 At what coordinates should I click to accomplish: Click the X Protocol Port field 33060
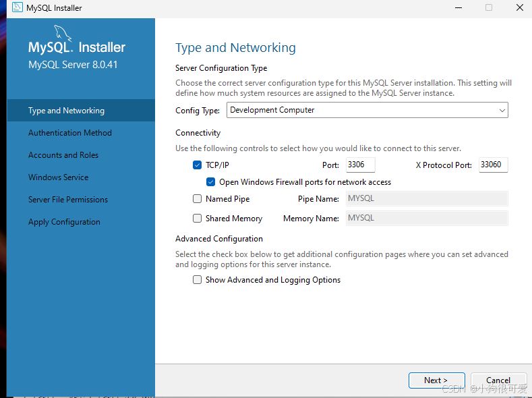[x=494, y=165]
